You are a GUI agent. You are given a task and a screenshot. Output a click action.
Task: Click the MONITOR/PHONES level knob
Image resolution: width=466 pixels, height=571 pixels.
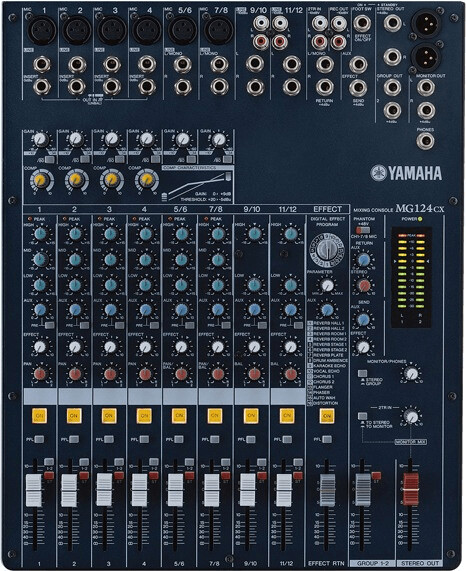pyautogui.click(x=411, y=374)
